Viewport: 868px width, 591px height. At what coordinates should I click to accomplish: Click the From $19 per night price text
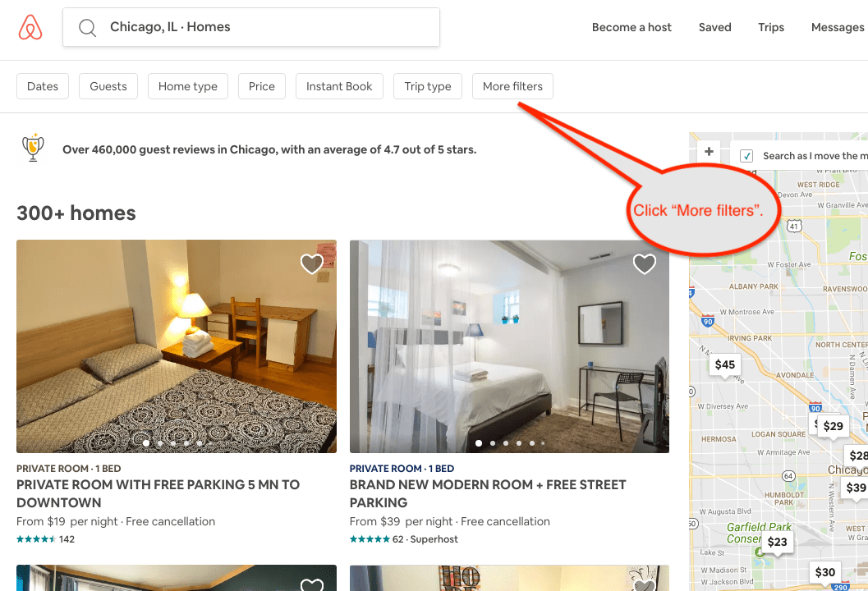pos(67,521)
